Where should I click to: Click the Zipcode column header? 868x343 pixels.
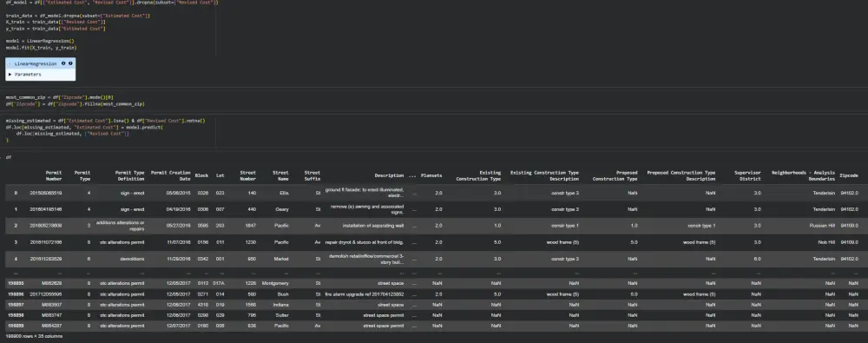pyautogui.click(x=849, y=175)
